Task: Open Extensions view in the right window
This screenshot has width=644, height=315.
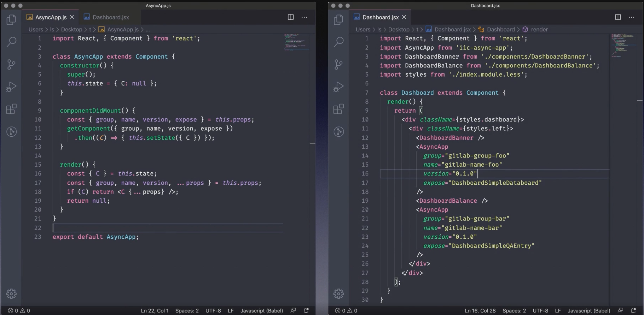Action: [x=338, y=109]
